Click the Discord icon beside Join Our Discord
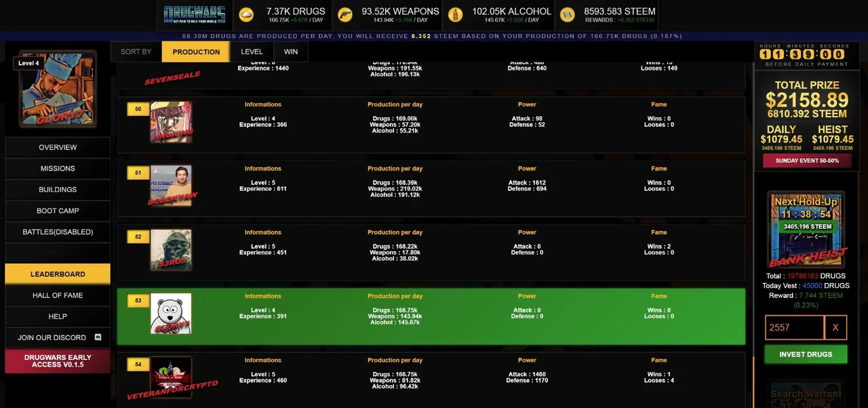 (x=98, y=337)
